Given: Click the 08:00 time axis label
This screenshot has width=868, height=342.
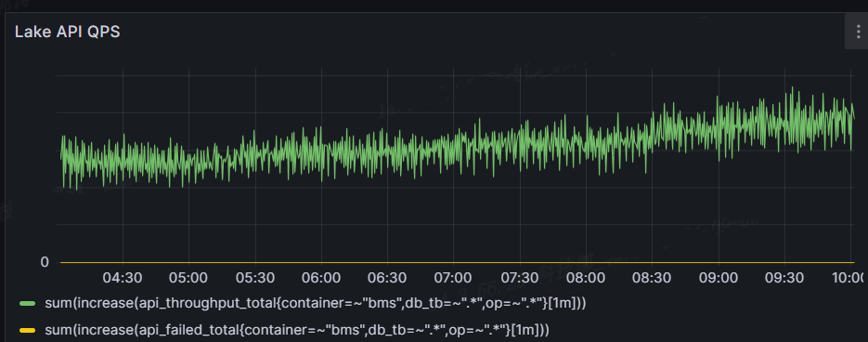Looking at the screenshot, I should tap(585, 277).
